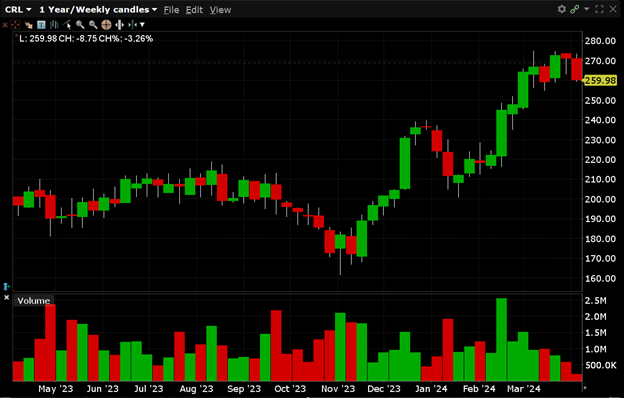Click the 210.00 price axis label
This screenshot has height=398, width=624.
point(600,179)
